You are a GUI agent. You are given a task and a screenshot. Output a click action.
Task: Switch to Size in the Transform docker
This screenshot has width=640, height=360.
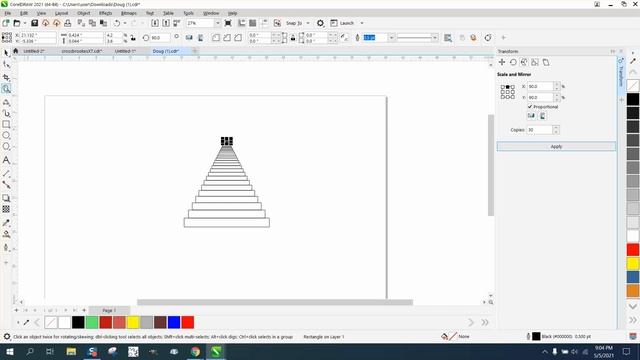click(535, 62)
